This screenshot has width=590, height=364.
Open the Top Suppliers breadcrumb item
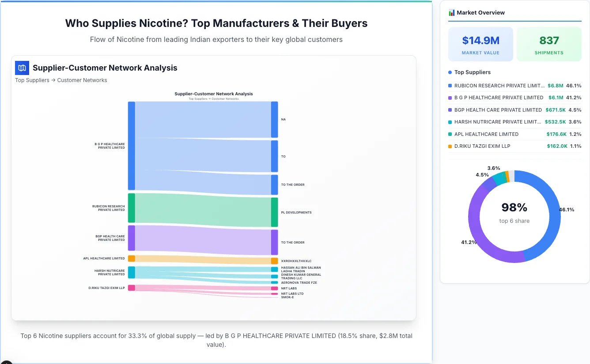[x=32, y=80]
